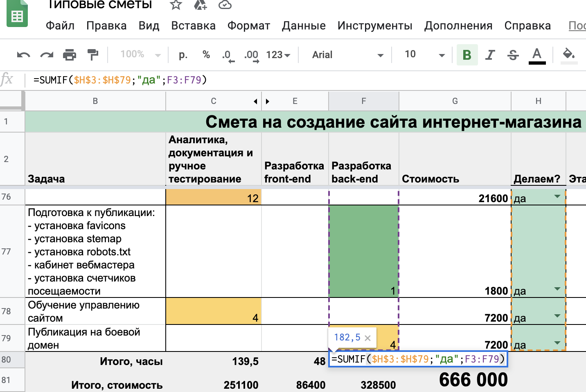The image size is (586, 392).
Task: Click the formula bar input field
Action: click(286, 80)
